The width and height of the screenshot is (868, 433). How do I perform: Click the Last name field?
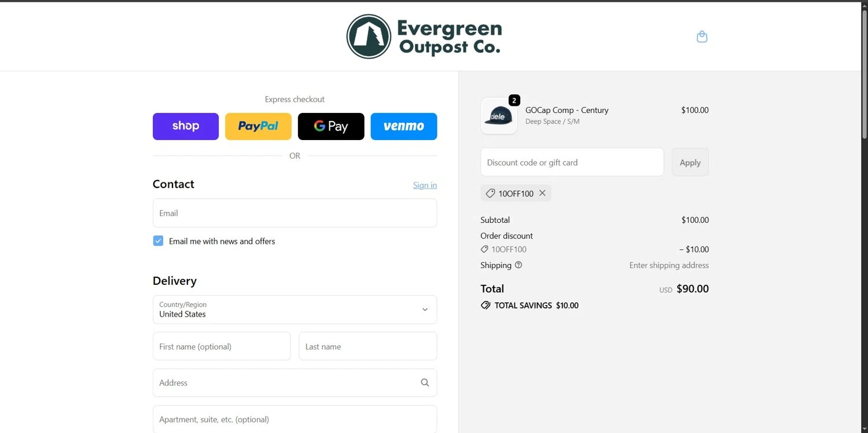[x=368, y=346]
